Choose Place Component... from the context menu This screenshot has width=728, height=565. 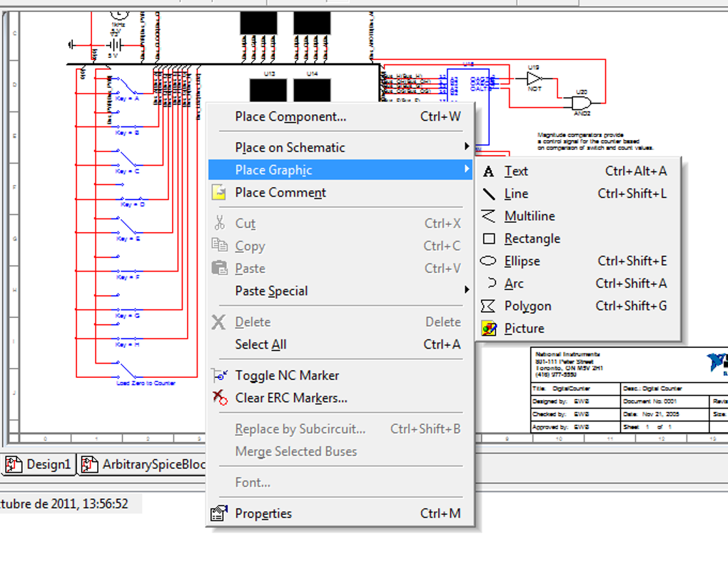coord(340,116)
